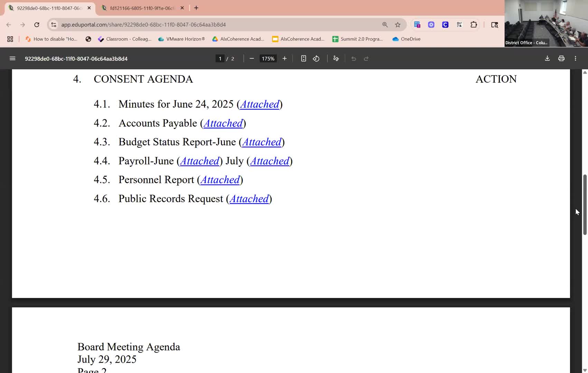Close the 92298de0 tab
Screen dimensions: 588x373
click(89, 8)
